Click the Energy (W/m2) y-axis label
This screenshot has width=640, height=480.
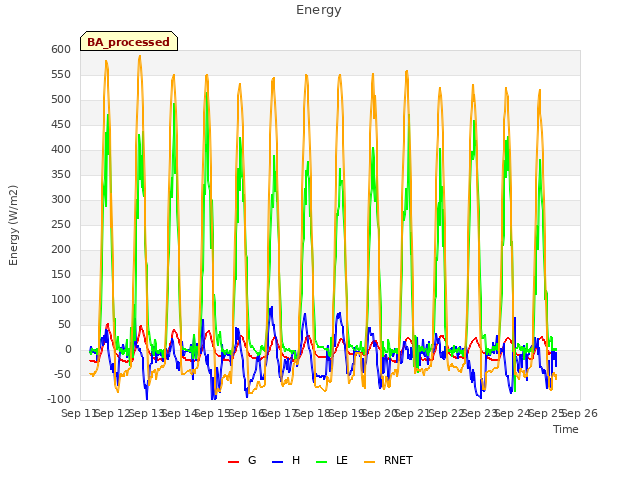13,225
